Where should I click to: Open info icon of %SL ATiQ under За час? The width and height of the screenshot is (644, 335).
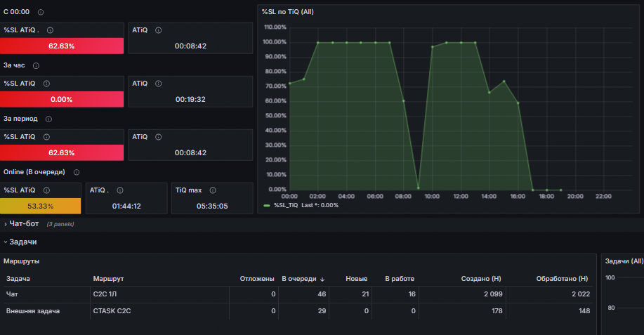coord(47,84)
